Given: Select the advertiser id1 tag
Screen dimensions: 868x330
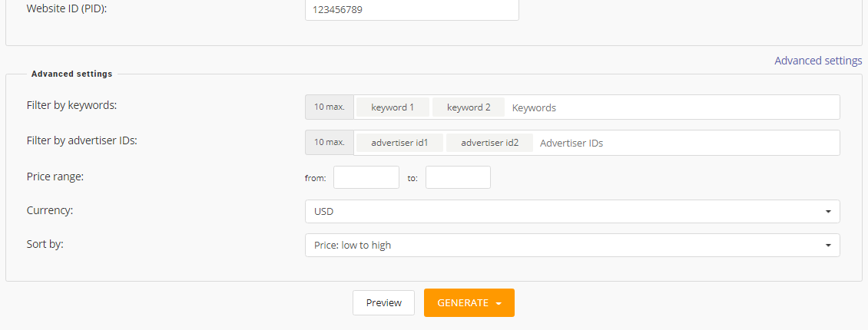Looking at the screenshot, I should 399,143.
